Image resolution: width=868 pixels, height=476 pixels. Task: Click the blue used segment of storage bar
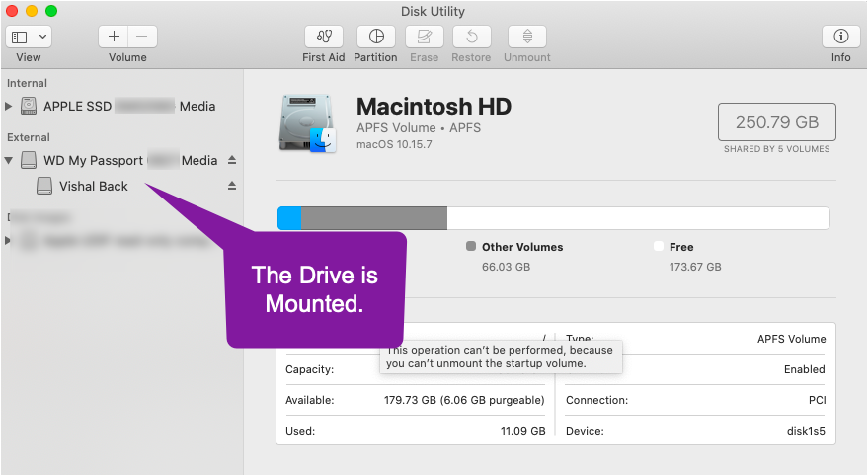289,218
